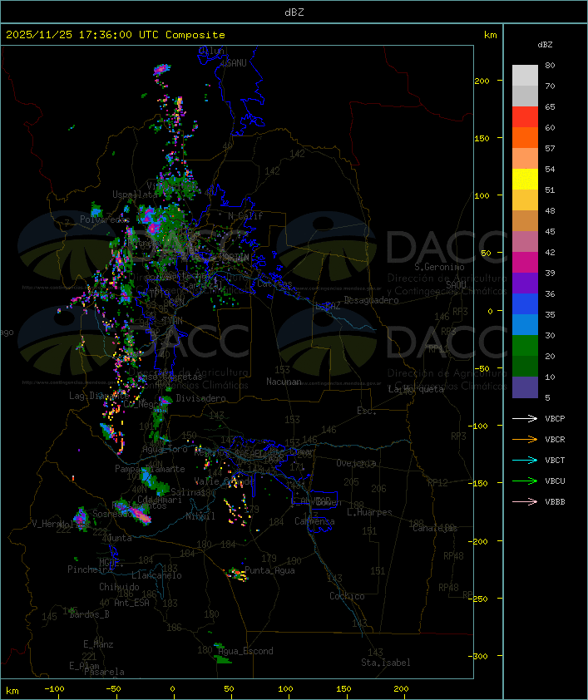Click the S.Geronimo place label

click(439, 267)
